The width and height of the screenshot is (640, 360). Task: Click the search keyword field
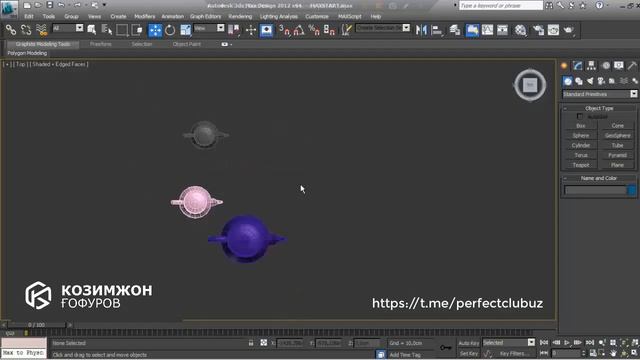501,6
